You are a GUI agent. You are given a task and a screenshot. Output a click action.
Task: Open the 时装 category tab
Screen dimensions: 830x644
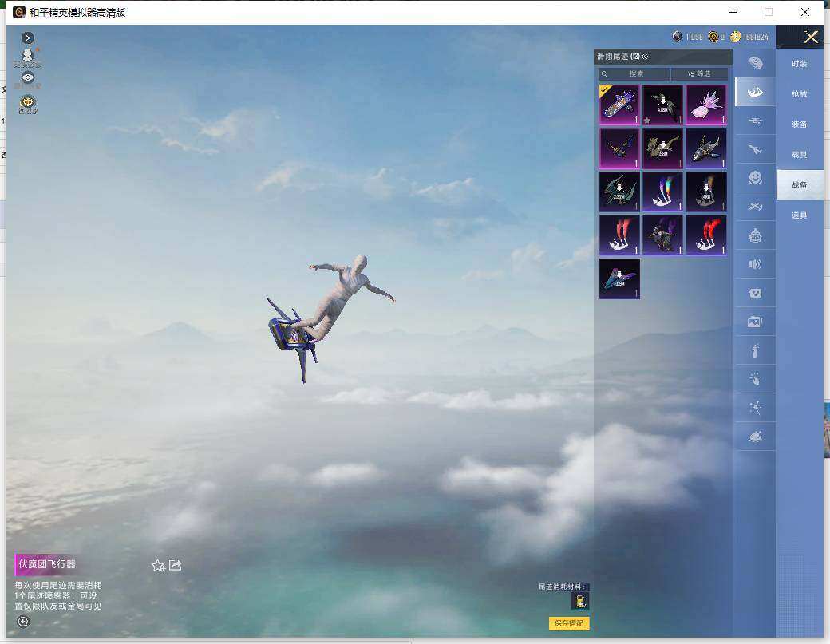(800, 64)
